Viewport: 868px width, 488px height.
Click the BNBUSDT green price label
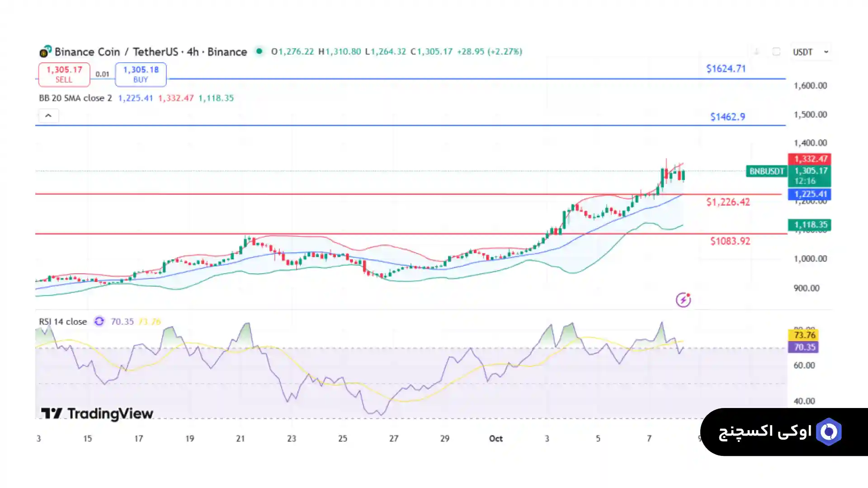click(x=766, y=171)
